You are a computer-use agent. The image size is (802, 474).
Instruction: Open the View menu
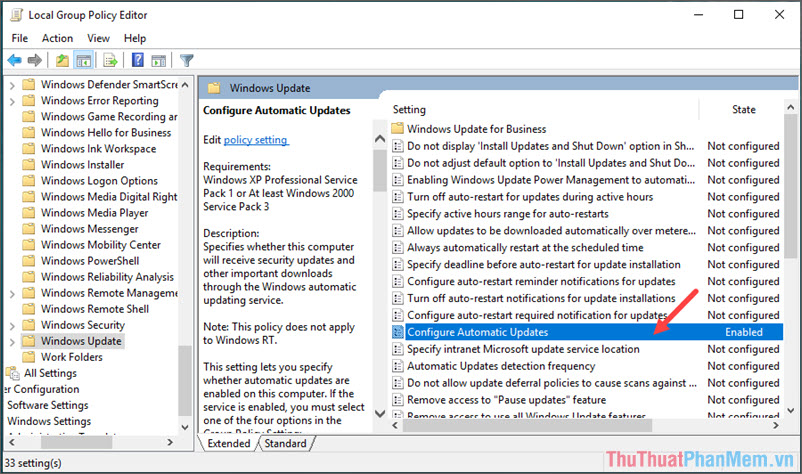coord(98,38)
